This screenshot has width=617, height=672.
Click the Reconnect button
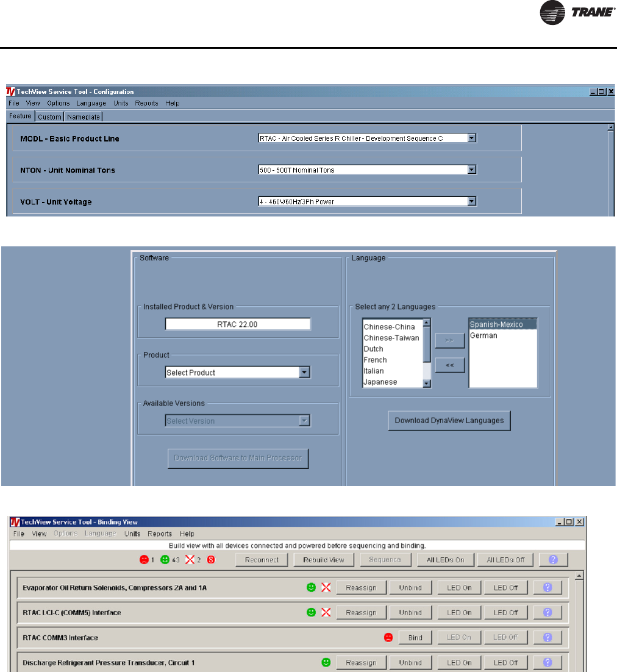click(x=262, y=560)
